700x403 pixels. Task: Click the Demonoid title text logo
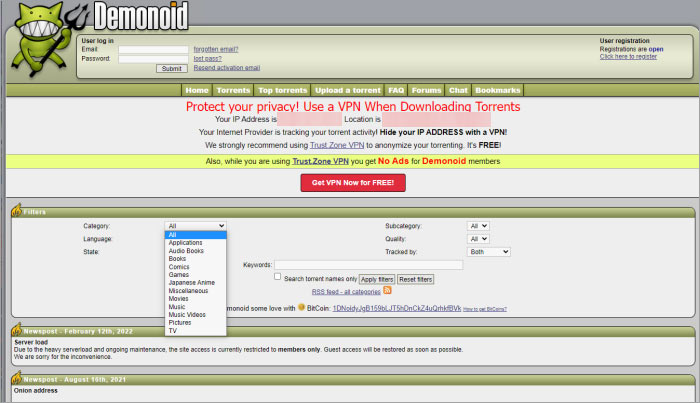pos(141,16)
